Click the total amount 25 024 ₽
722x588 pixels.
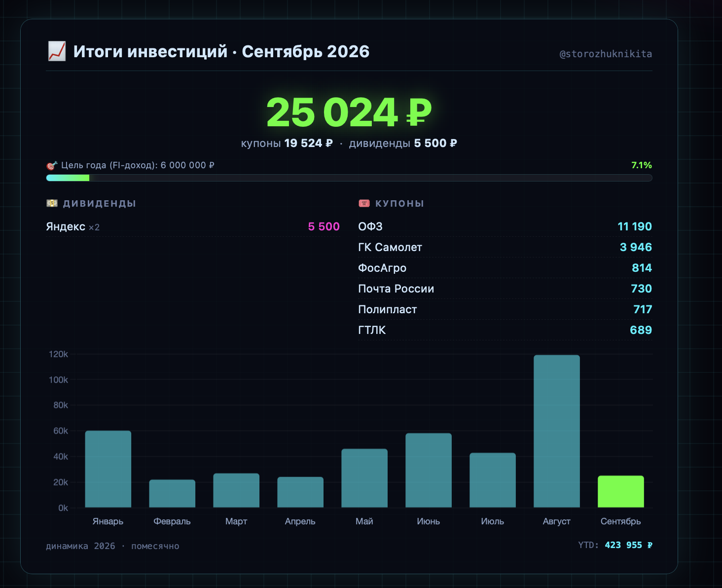point(349,112)
